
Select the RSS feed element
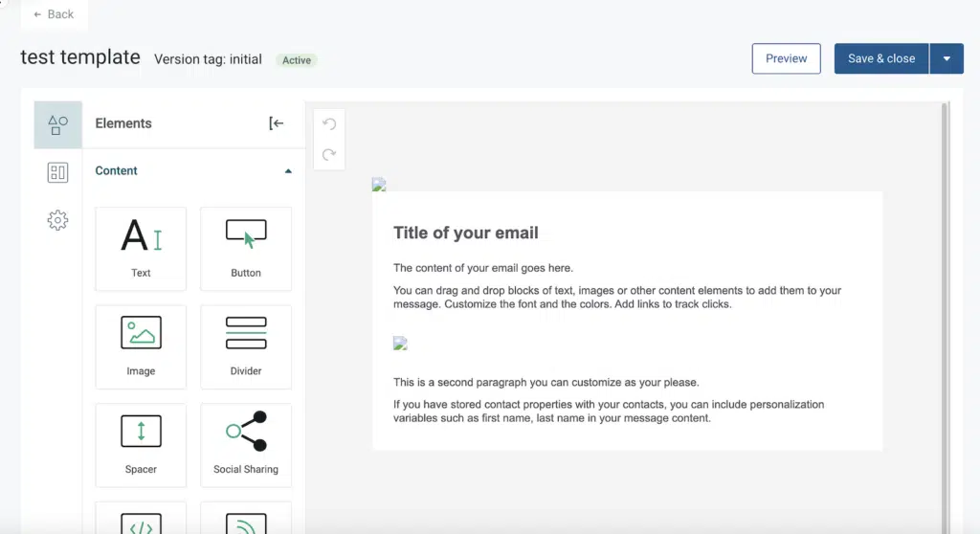[246, 519]
